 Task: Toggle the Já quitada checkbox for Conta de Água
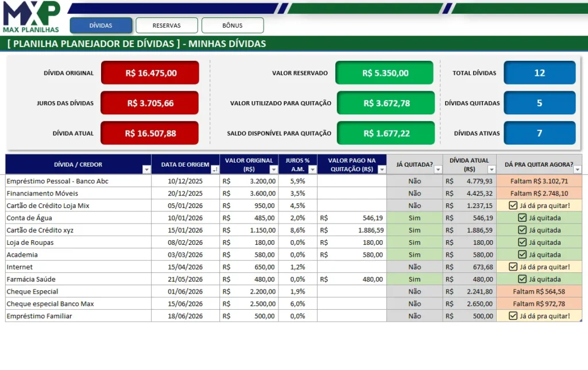click(522, 218)
